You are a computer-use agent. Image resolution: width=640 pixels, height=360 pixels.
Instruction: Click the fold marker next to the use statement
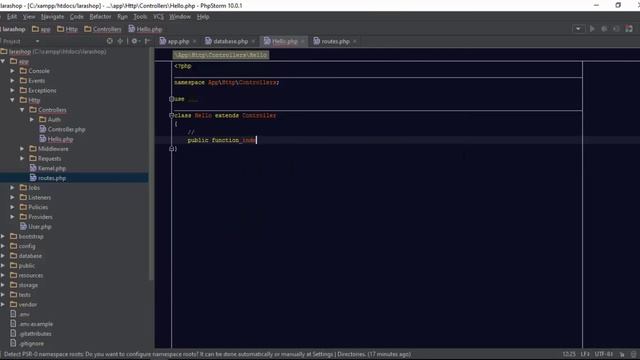[172, 99]
